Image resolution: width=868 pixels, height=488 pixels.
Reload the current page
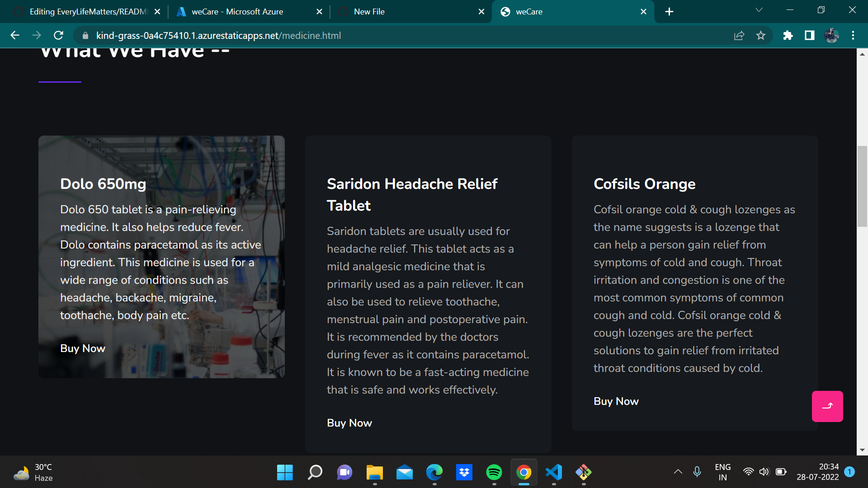point(58,35)
